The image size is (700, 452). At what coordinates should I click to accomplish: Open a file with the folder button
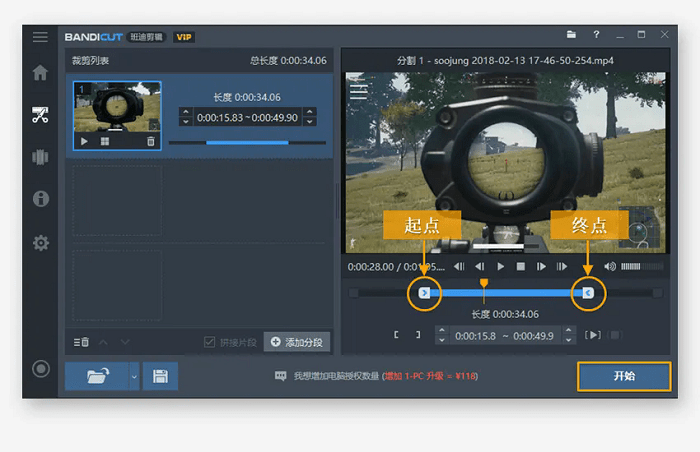tap(97, 376)
